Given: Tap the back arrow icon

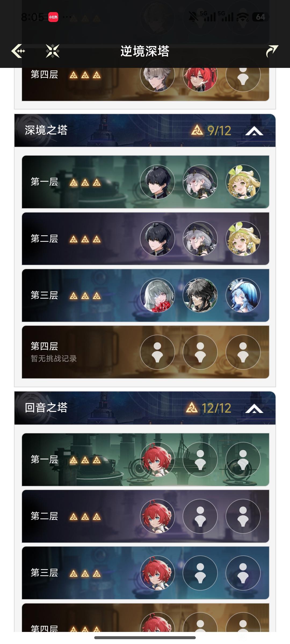Looking at the screenshot, I should (18, 51).
